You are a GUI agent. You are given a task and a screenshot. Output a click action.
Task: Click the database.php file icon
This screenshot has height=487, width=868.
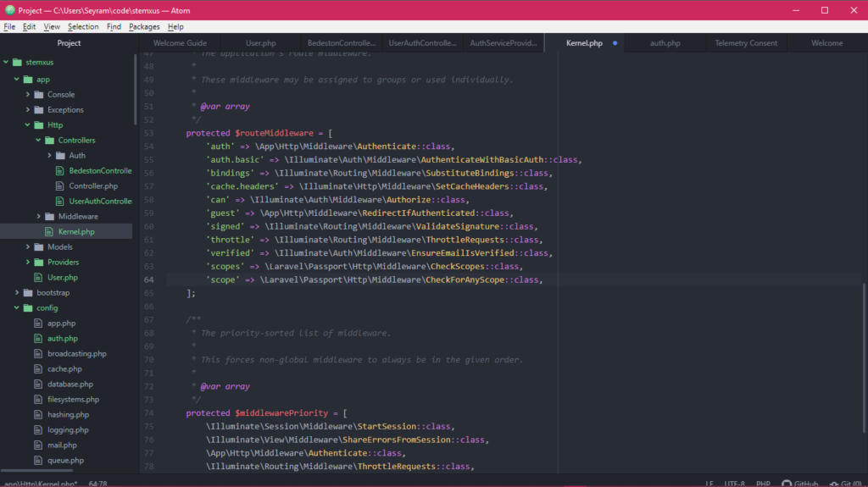tap(38, 384)
